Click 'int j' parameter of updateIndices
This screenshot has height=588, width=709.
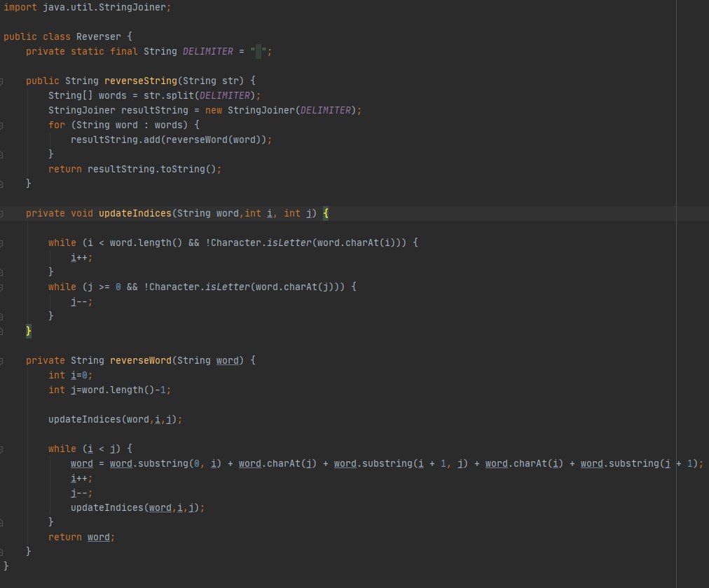[x=298, y=214]
